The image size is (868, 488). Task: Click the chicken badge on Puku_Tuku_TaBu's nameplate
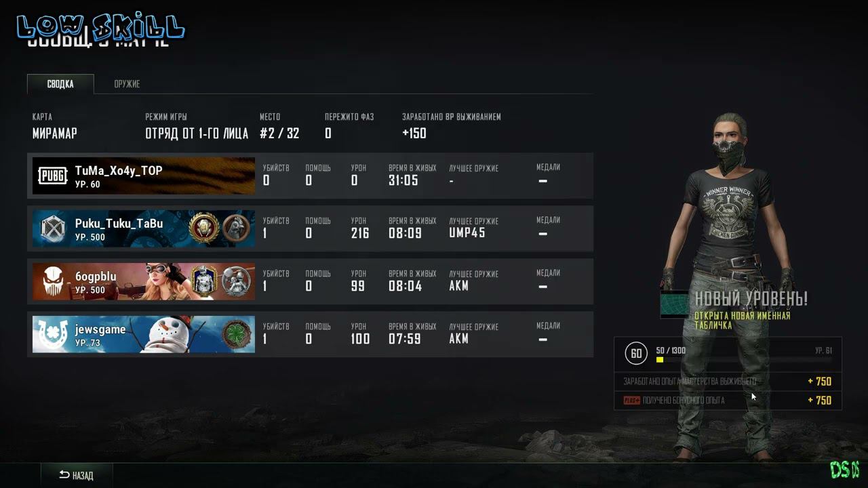coord(236,229)
